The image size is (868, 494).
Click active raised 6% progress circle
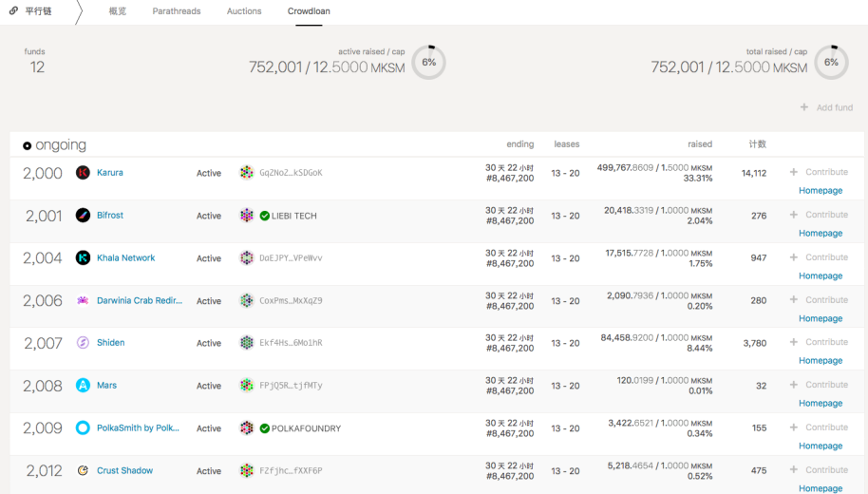[x=429, y=62]
